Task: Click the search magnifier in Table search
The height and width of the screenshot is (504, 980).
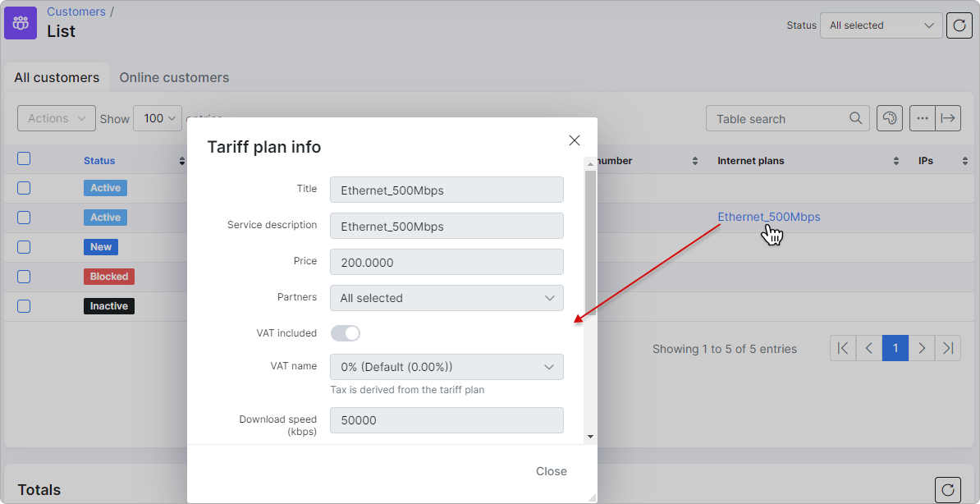Action: [x=855, y=118]
